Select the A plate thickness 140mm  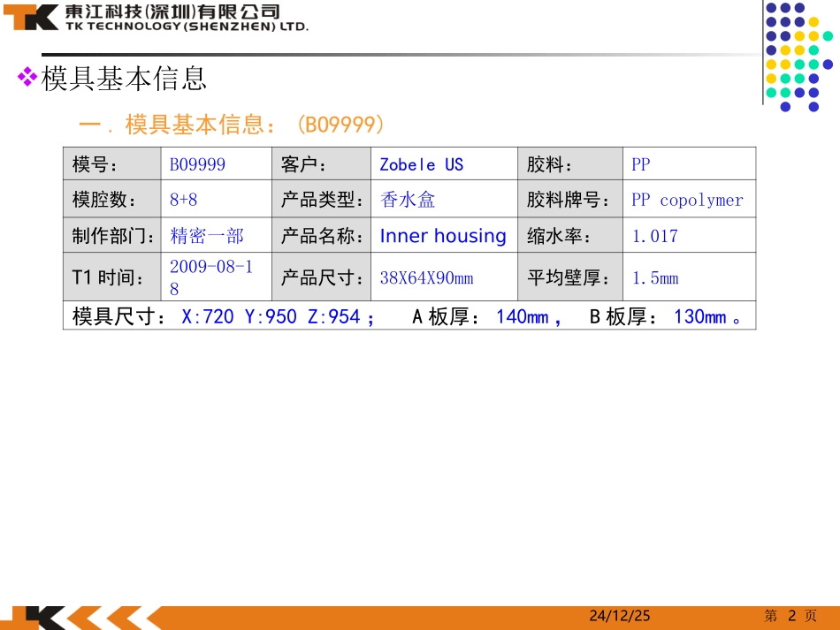523,317
